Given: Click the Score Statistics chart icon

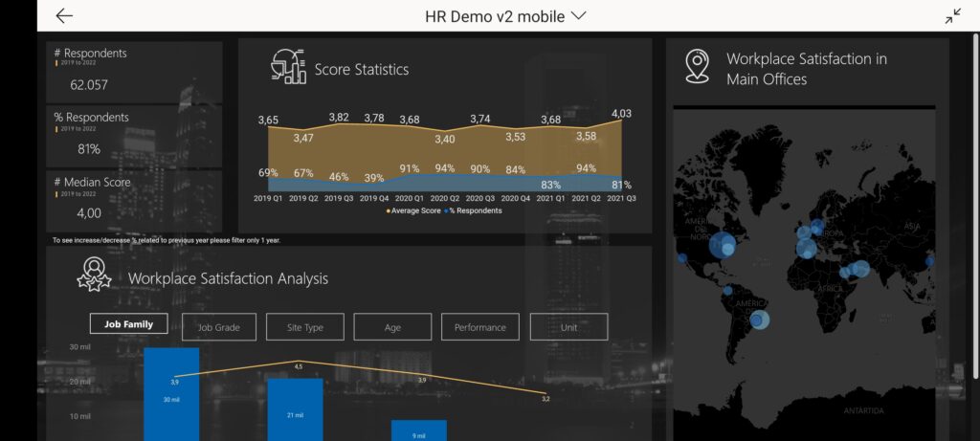Looking at the screenshot, I should (288, 67).
